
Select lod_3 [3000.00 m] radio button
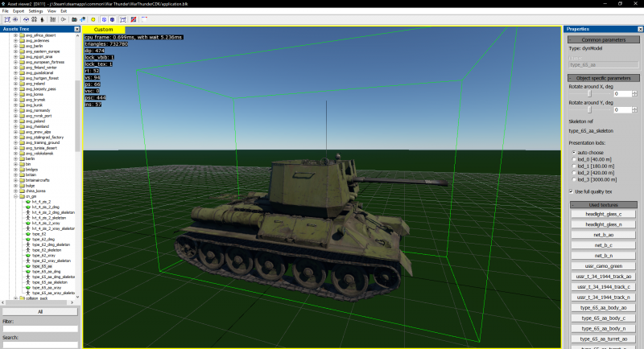coord(574,179)
